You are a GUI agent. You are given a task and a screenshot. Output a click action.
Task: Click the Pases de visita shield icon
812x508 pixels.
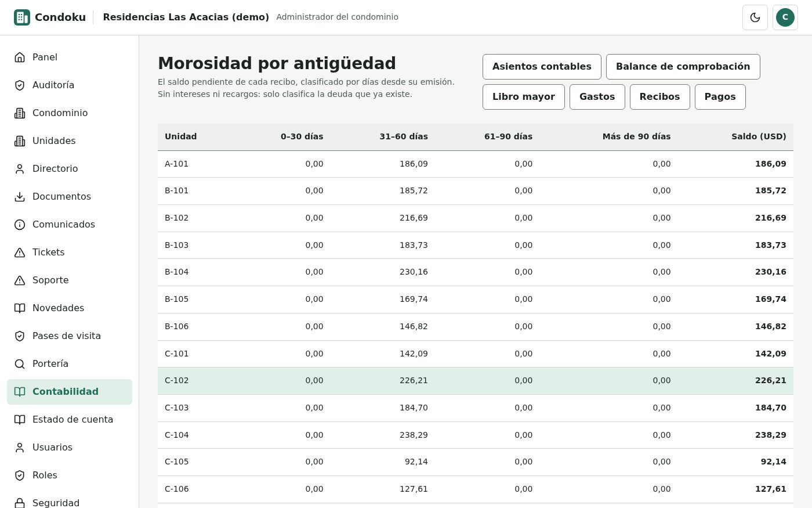pyautogui.click(x=20, y=336)
